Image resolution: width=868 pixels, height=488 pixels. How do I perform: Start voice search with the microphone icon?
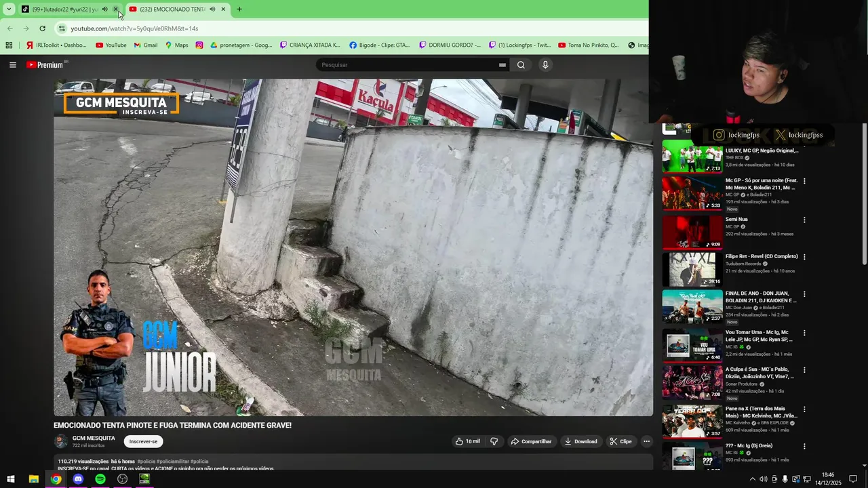(x=545, y=65)
